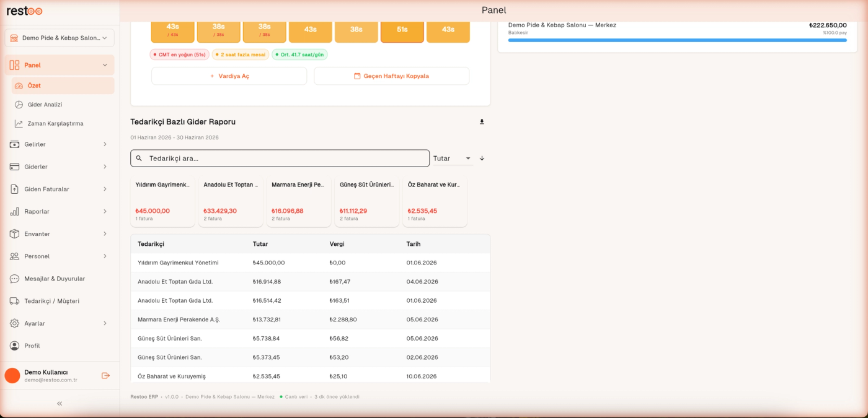The width and height of the screenshot is (868, 418).
Task: Select the Anadolu Et Toptan supplier card
Action: [x=231, y=202]
